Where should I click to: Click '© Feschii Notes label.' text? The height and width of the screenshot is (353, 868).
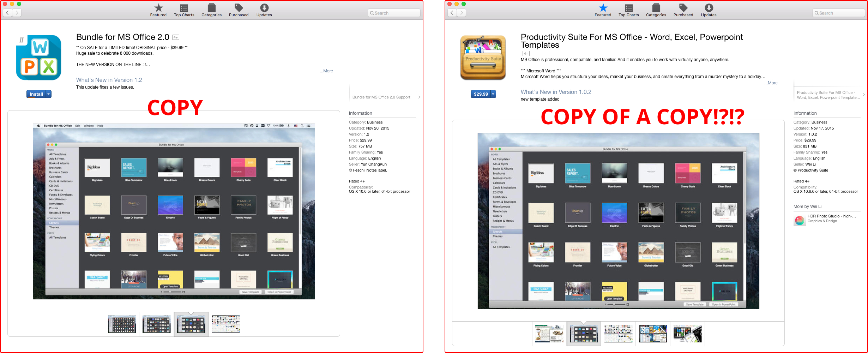tap(368, 170)
